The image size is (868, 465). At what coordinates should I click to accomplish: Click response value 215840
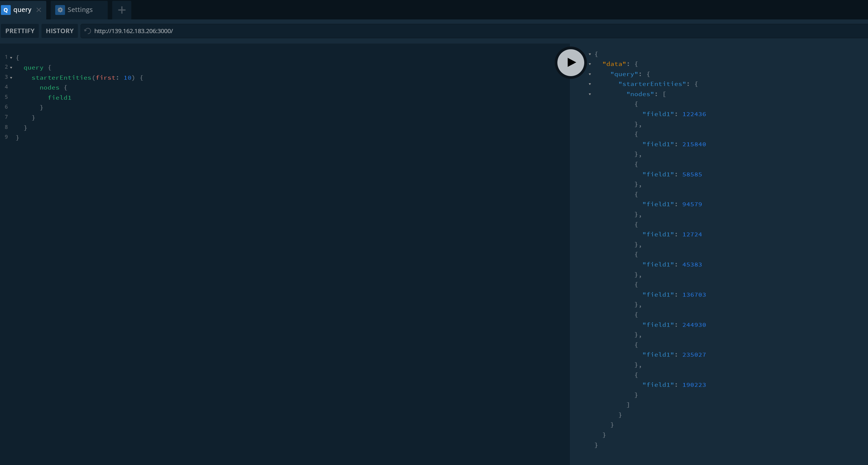tap(694, 144)
